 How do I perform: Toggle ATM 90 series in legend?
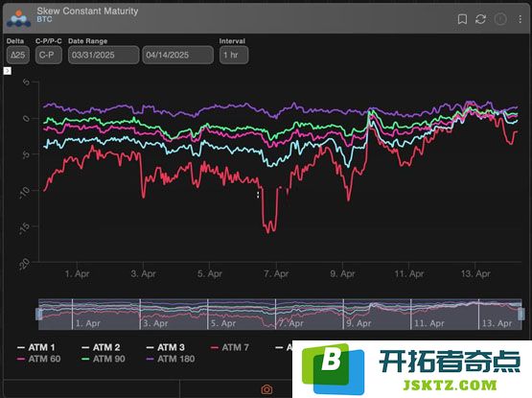coord(104,359)
